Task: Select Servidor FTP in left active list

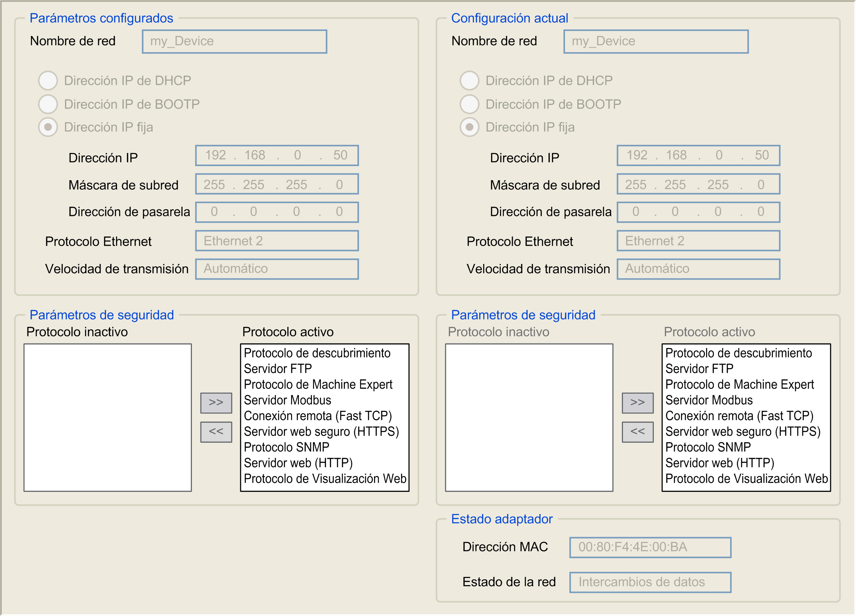Action: pyautogui.click(x=278, y=369)
